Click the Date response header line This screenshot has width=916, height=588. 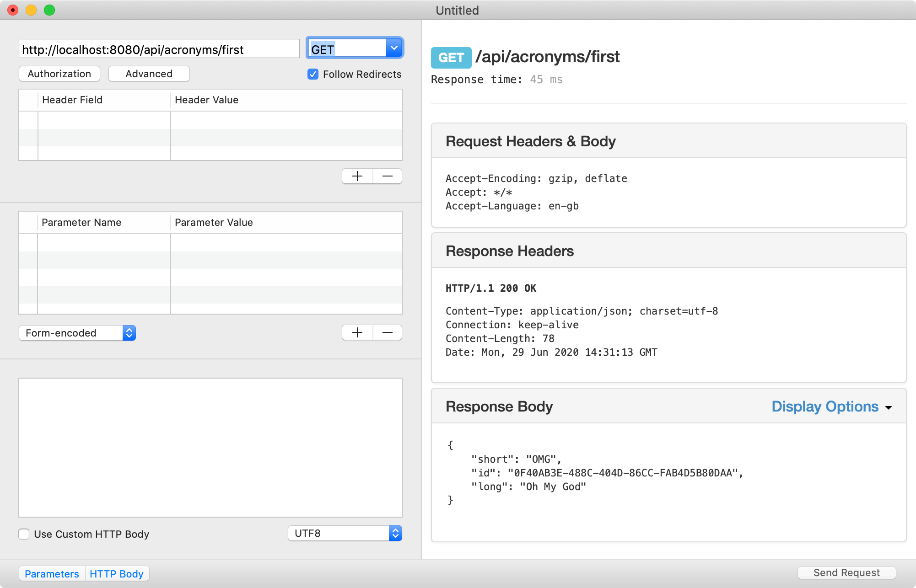[551, 352]
